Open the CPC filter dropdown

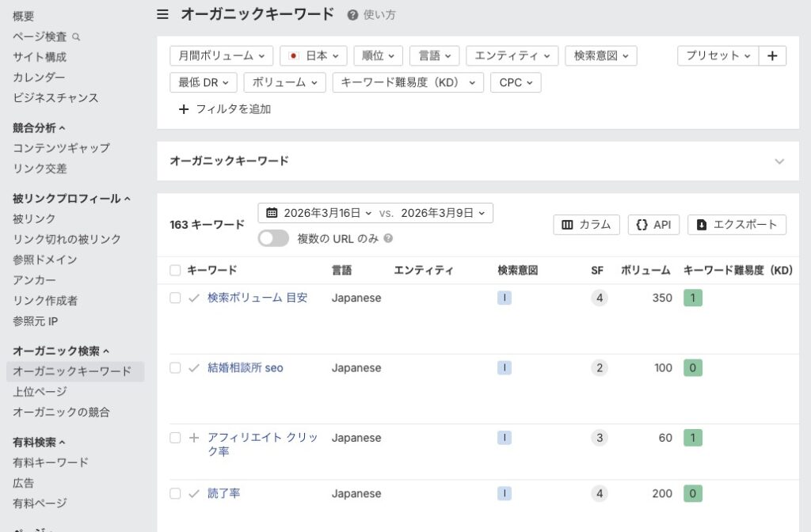tap(516, 82)
